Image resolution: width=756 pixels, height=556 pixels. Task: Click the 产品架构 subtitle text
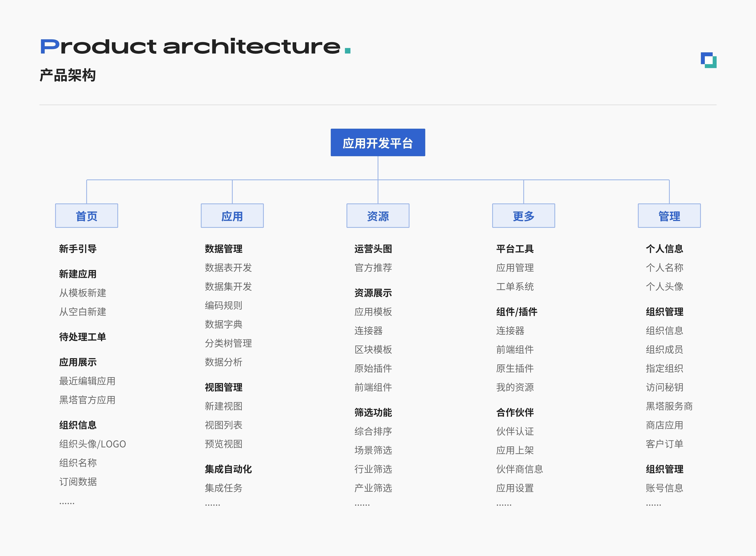point(68,75)
